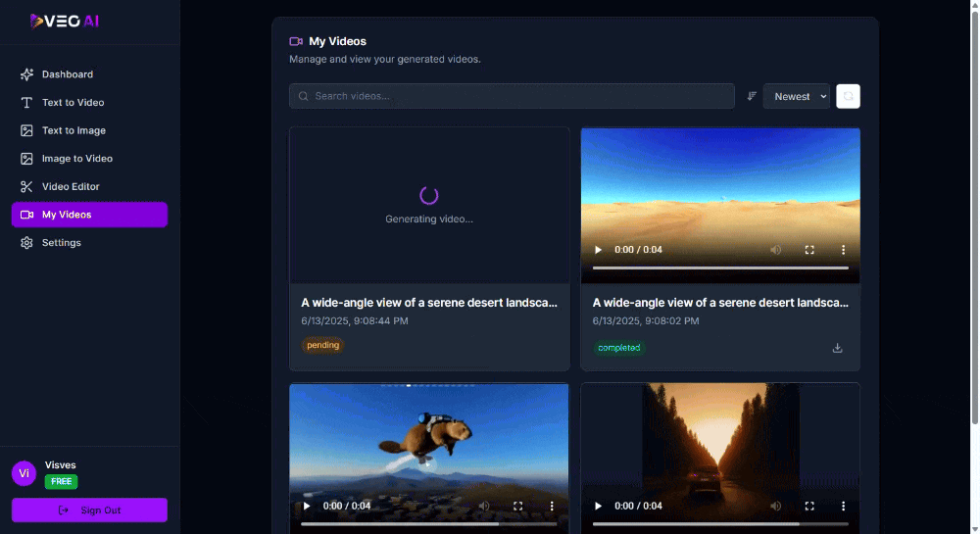Screen dimensions: 980x534
Task: Open more options on beaver video
Action: coord(552,506)
